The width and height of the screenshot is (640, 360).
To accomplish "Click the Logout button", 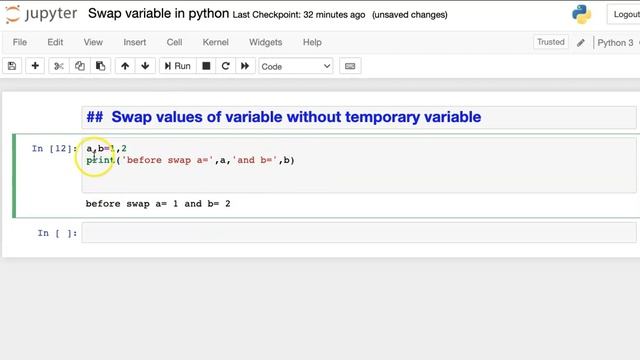I will pyautogui.click(x=624, y=14).
